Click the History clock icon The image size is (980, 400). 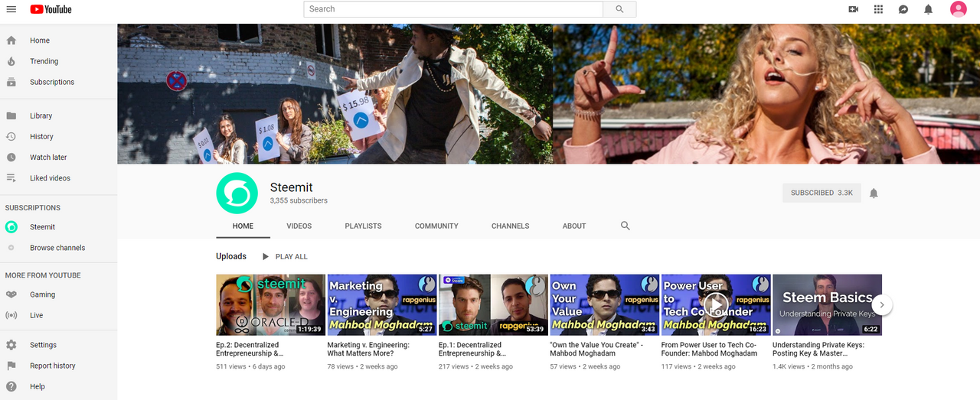(x=11, y=137)
